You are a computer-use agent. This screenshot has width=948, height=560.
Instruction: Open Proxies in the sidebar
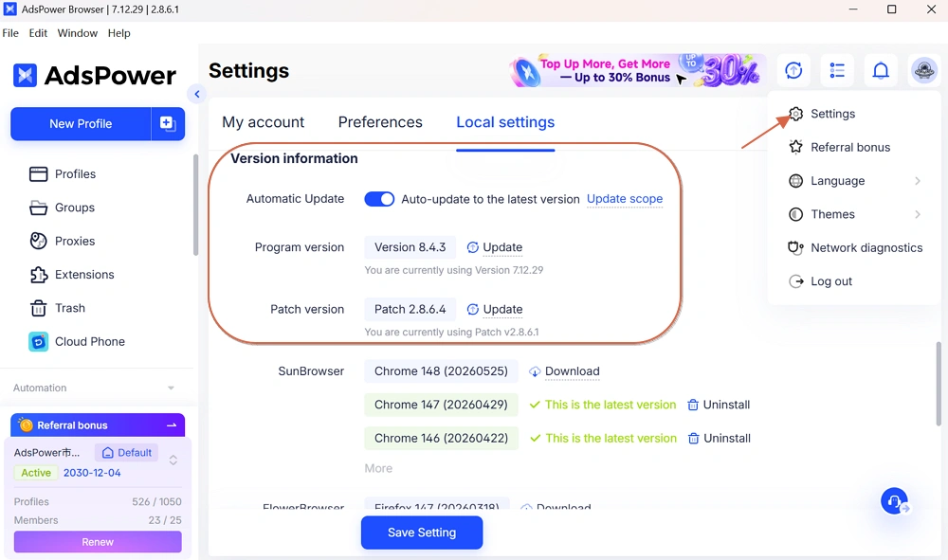click(x=62, y=241)
